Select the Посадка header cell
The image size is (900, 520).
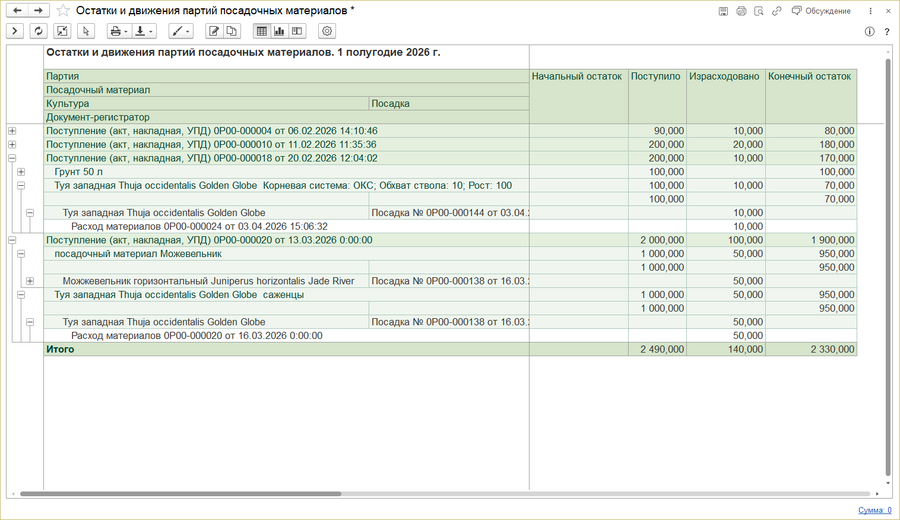tap(449, 104)
